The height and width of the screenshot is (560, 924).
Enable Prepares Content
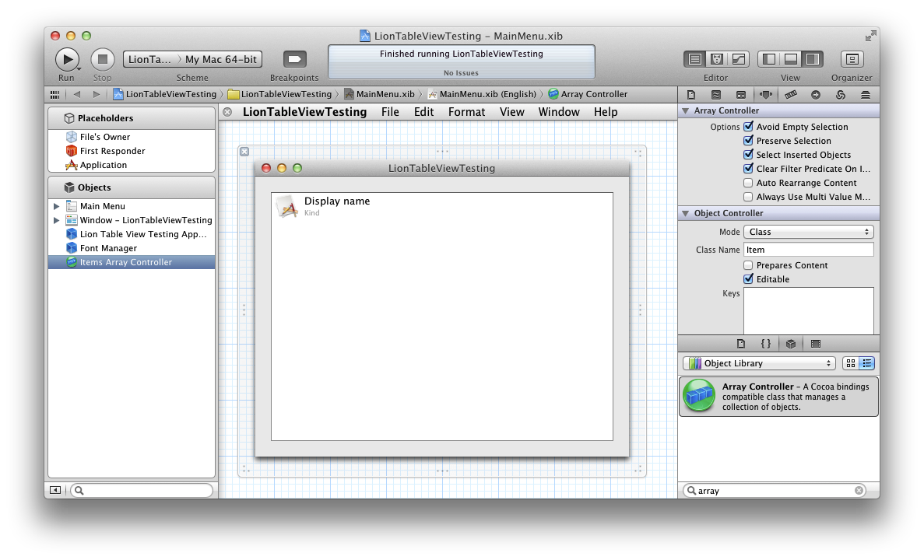point(748,265)
